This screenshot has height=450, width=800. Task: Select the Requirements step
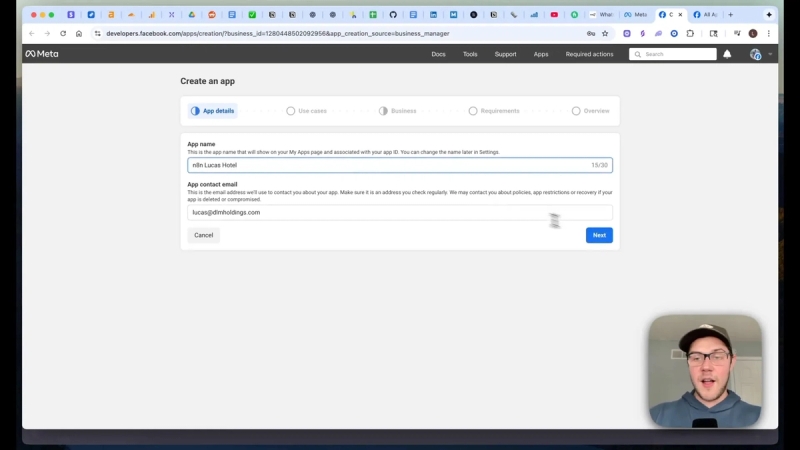coord(494,111)
